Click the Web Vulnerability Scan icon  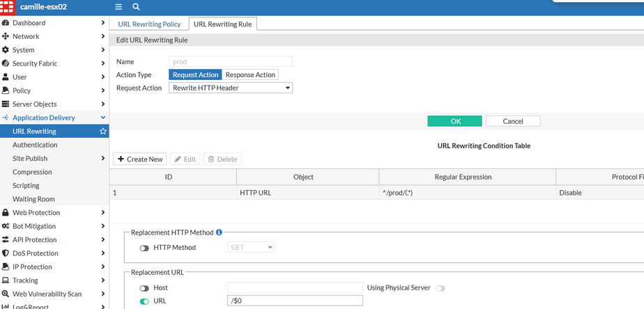(6, 294)
